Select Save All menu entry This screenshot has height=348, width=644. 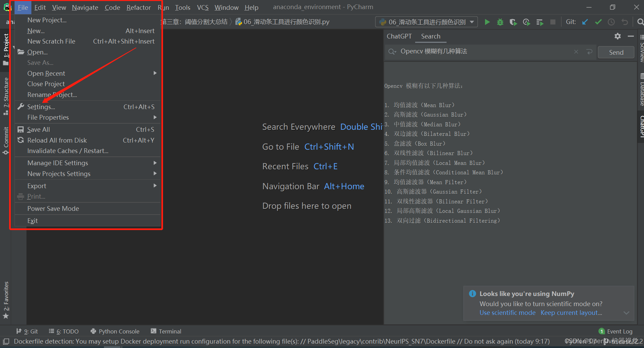tap(88, 129)
